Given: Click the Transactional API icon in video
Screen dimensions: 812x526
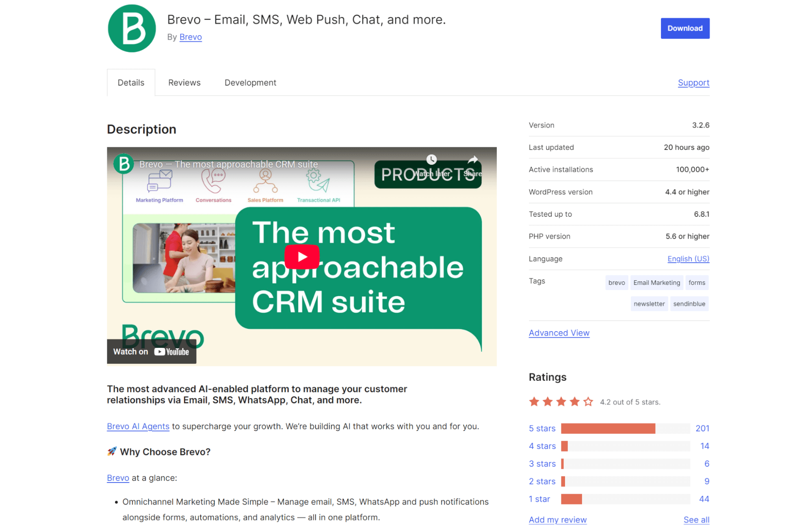Looking at the screenshot, I should pyautogui.click(x=318, y=181).
